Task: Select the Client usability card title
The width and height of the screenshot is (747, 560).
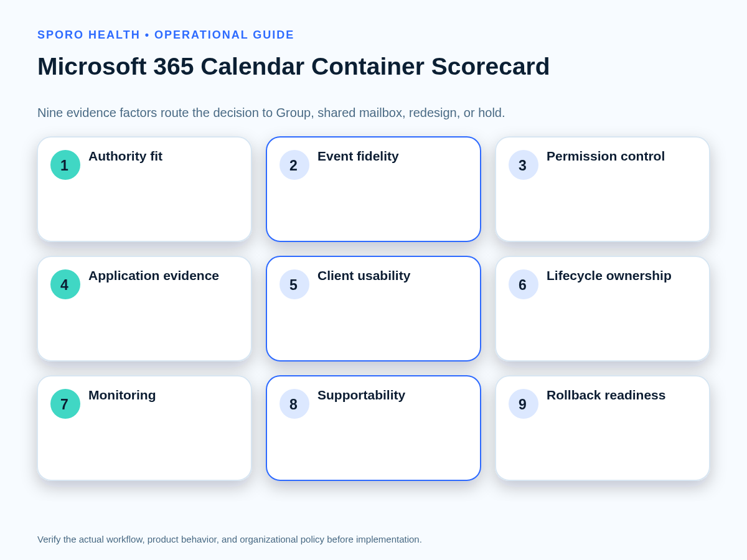Action: [364, 276]
